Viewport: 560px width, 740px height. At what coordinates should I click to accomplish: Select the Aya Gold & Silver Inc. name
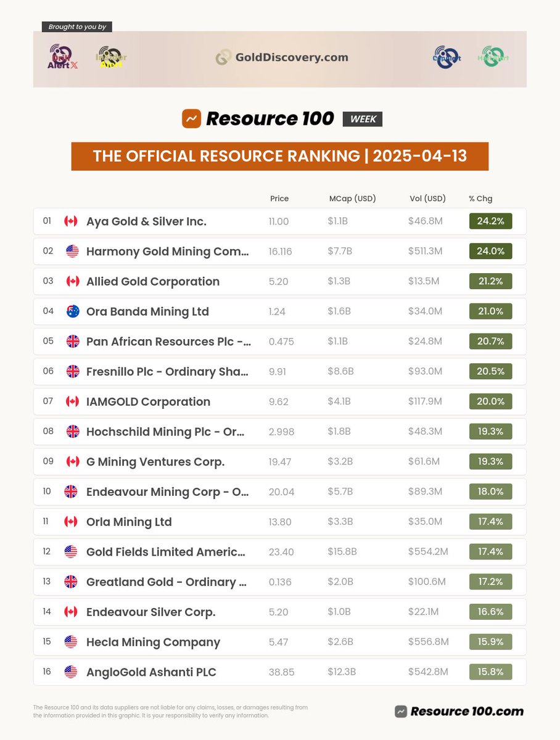tap(146, 221)
